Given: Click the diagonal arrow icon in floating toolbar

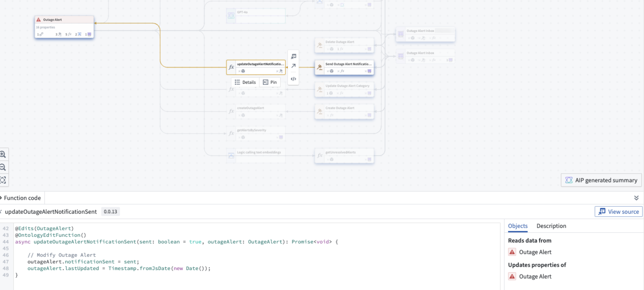Looking at the screenshot, I should tap(293, 66).
